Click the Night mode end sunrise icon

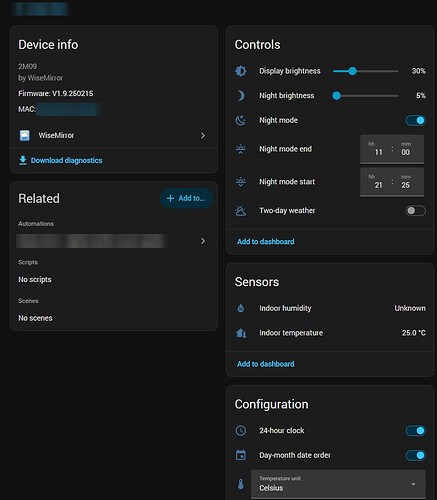pos(241,149)
